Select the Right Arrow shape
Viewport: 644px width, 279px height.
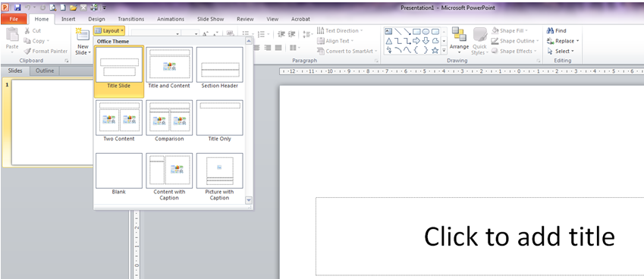(x=416, y=41)
